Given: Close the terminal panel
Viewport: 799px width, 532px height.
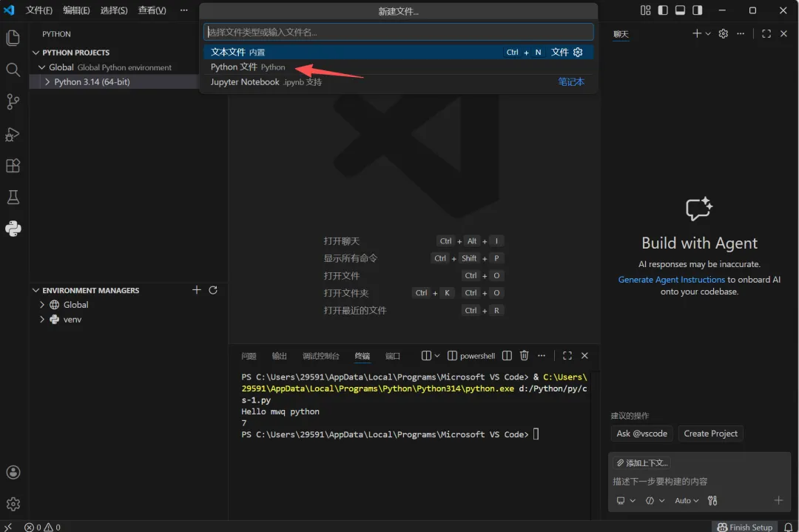Looking at the screenshot, I should [x=584, y=356].
